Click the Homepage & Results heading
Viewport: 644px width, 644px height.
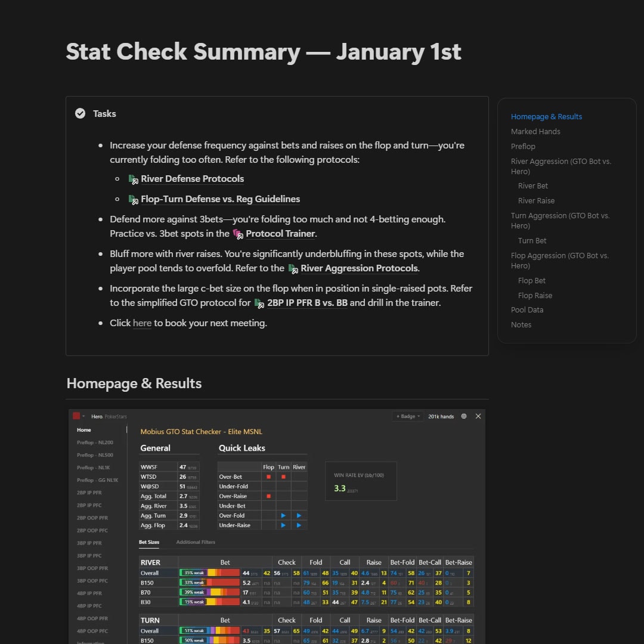pyautogui.click(x=134, y=383)
